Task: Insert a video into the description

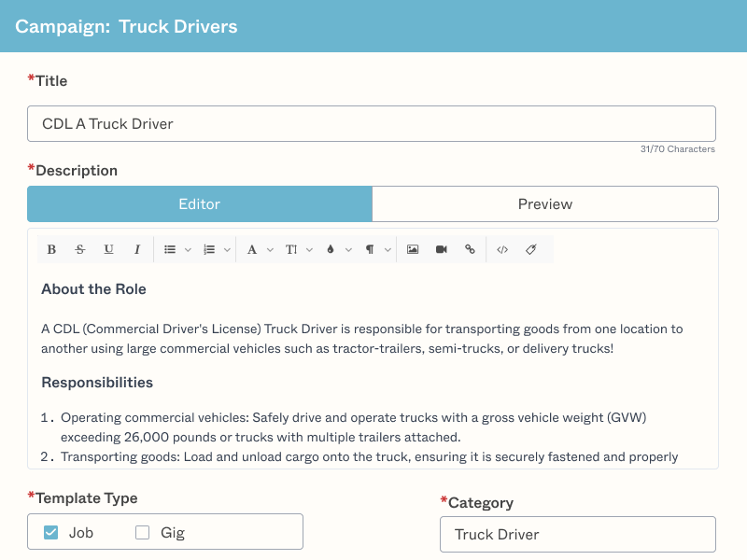Action: (x=442, y=249)
